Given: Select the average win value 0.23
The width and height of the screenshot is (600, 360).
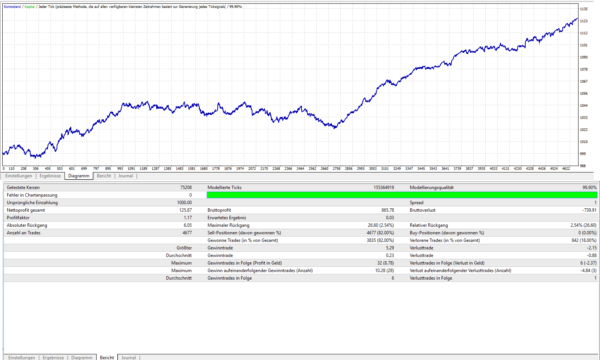Looking at the screenshot, I should pos(390,256).
